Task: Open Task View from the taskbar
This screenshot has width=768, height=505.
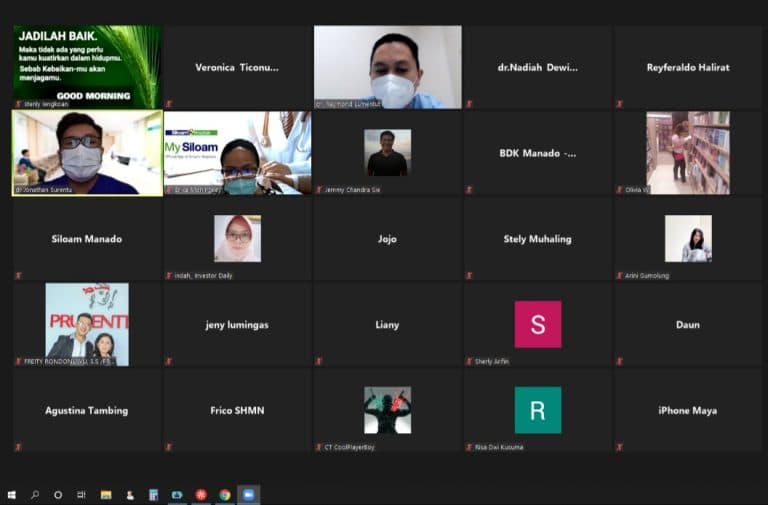Action: (x=81, y=495)
